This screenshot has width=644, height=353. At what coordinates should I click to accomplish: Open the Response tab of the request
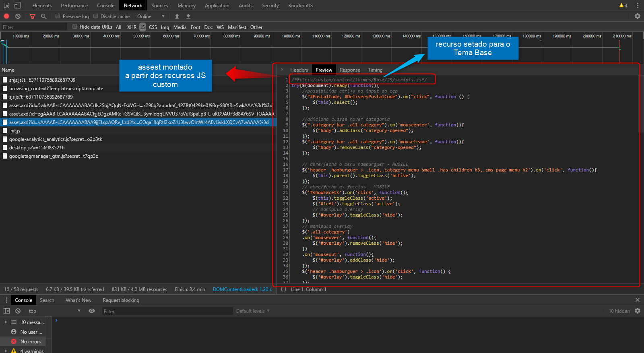coord(350,70)
